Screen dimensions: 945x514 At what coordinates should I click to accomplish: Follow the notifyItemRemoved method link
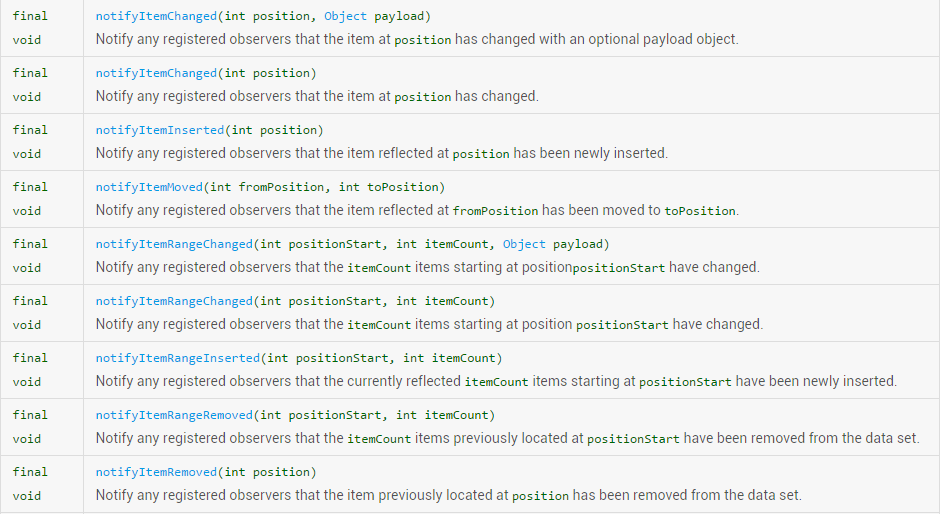click(x=157, y=473)
